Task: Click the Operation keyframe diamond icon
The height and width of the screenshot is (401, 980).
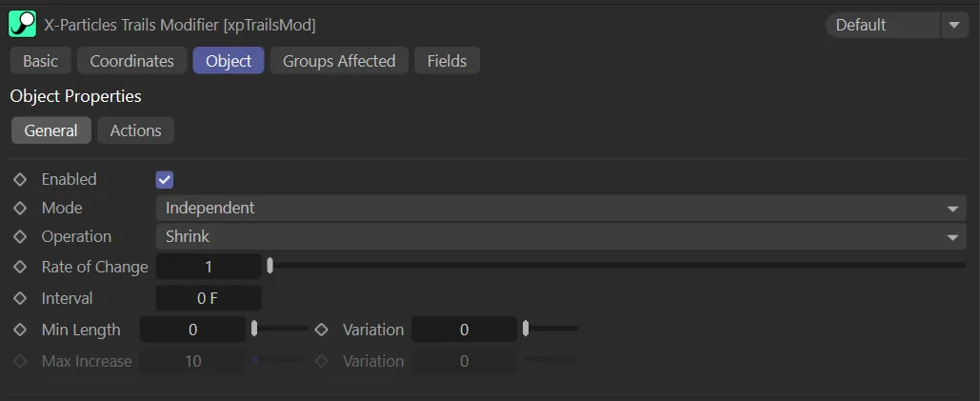Action: tap(20, 236)
